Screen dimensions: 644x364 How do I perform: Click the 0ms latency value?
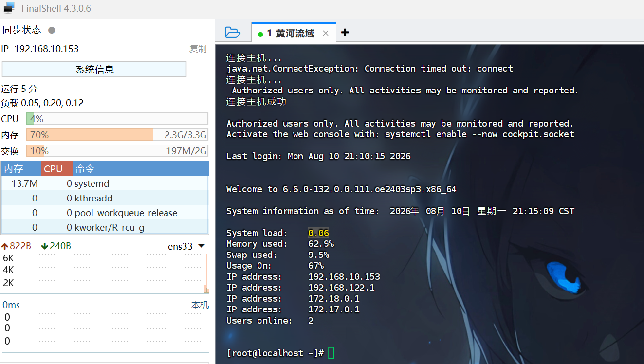tap(11, 305)
